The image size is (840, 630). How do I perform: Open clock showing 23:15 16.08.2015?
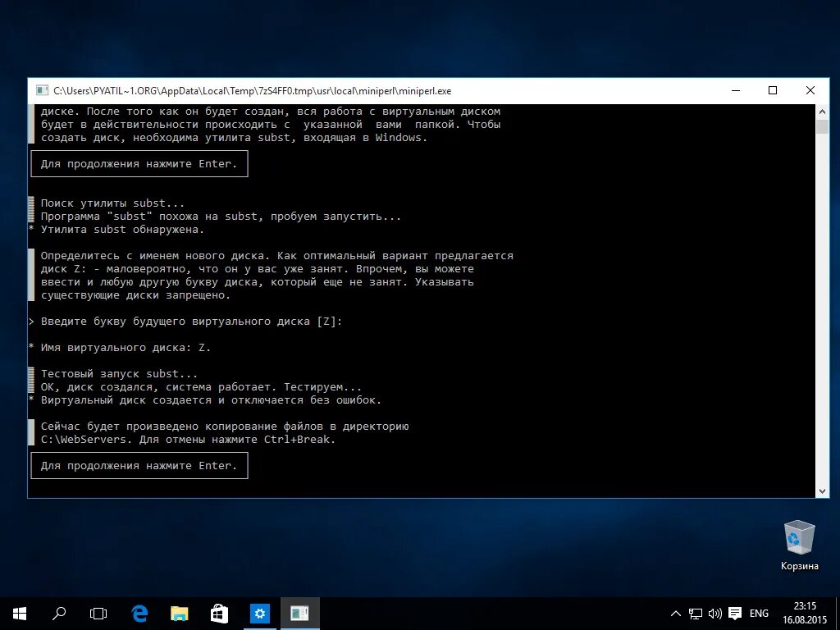pos(805,614)
